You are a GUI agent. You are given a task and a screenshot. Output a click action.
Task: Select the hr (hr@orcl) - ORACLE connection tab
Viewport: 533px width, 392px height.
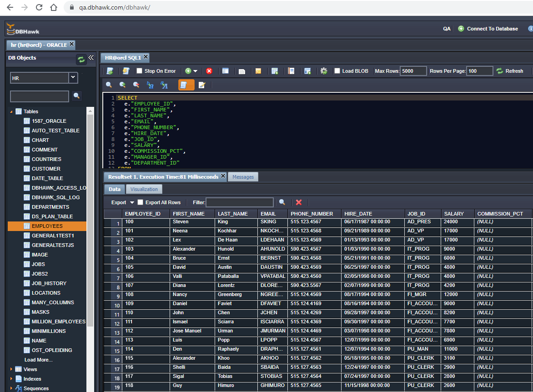(x=38, y=45)
